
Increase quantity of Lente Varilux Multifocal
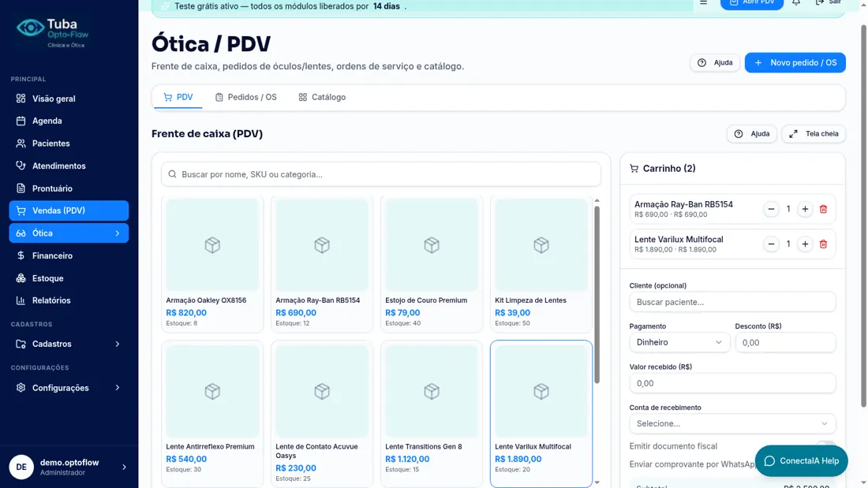[x=805, y=244]
